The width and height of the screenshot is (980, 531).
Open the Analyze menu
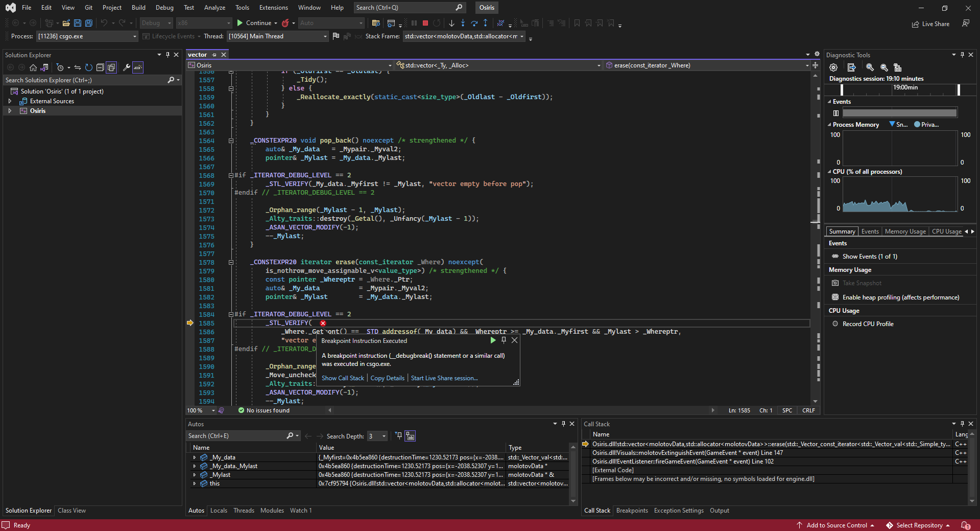tap(214, 8)
